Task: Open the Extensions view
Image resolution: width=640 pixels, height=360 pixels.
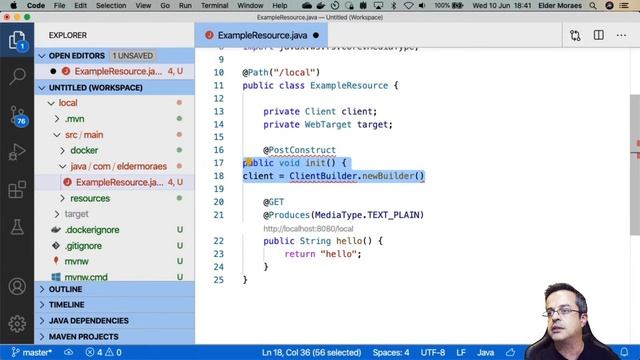Action: coord(17,189)
